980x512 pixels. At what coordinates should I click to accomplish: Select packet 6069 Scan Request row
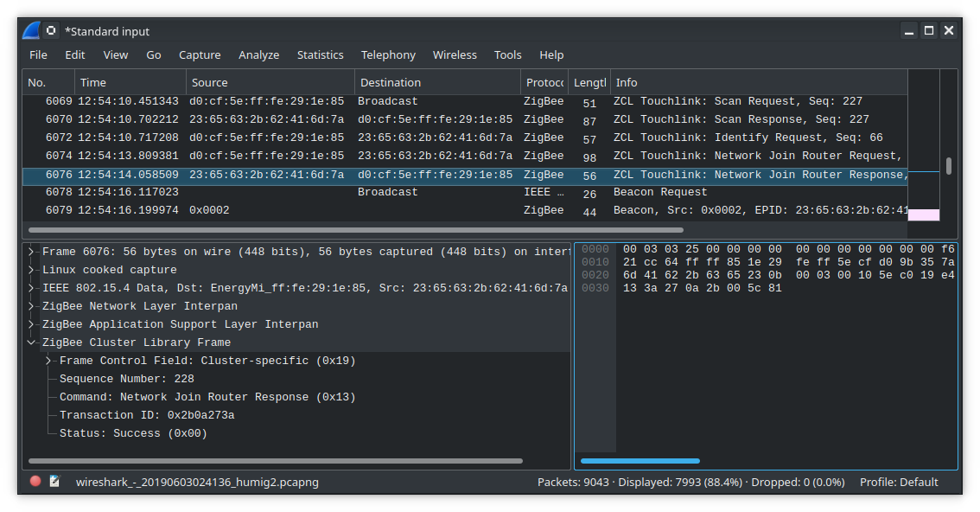point(465,101)
